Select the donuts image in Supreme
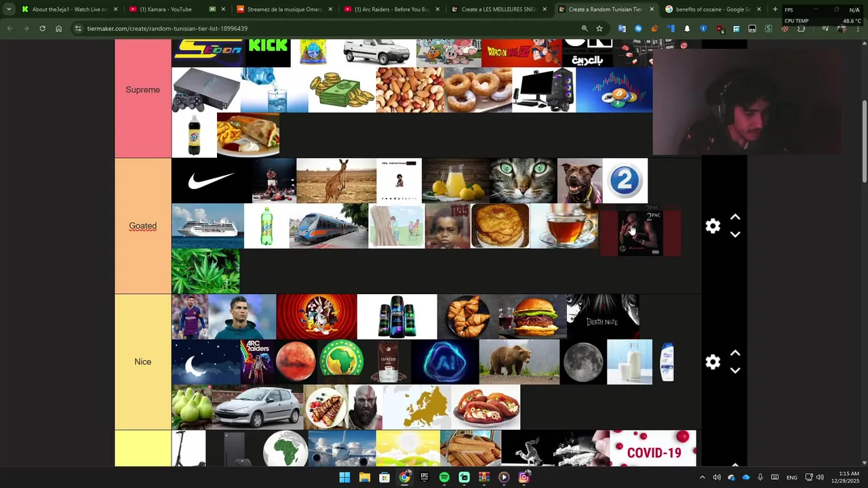Image resolution: width=868 pixels, height=488 pixels. [478, 90]
